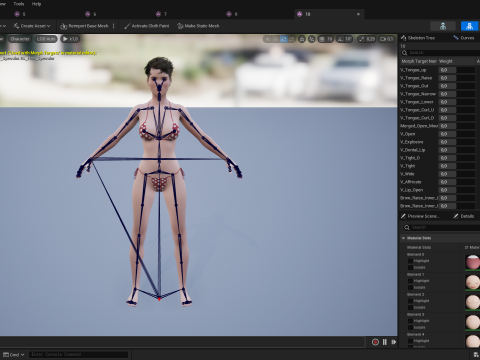
Task: Switch to Skeleton editor mode icon
Action: [x=443, y=26]
